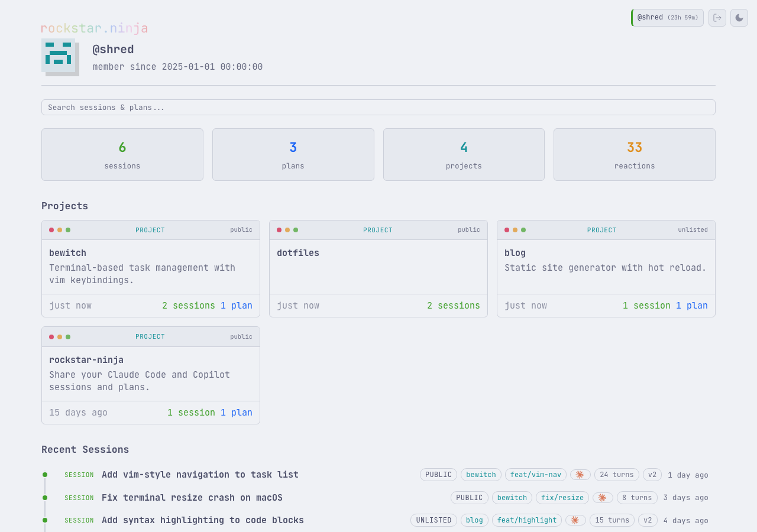Image resolution: width=757 pixels, height=532 pixels.
Task: Click the 1 session link on blog card
Action: [646, 305]
